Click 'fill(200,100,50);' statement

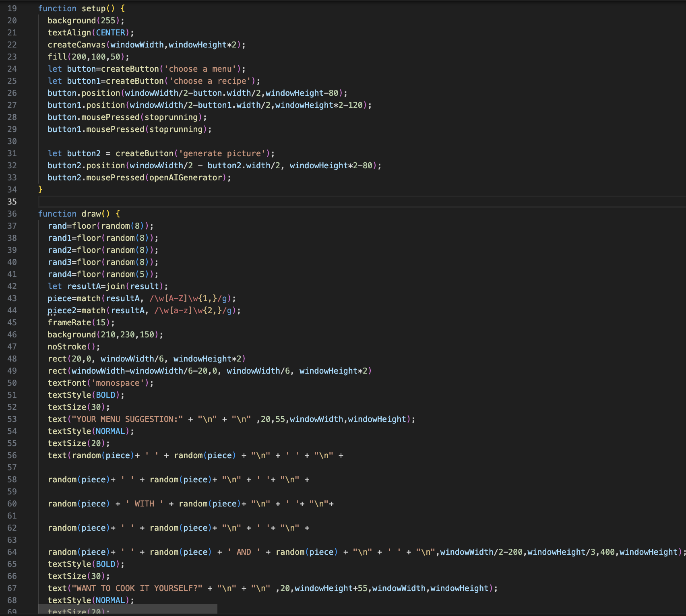[89, 57]
